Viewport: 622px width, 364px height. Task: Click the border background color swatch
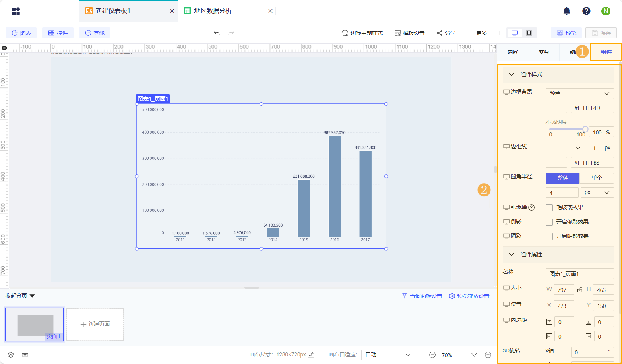coord(556,108)
